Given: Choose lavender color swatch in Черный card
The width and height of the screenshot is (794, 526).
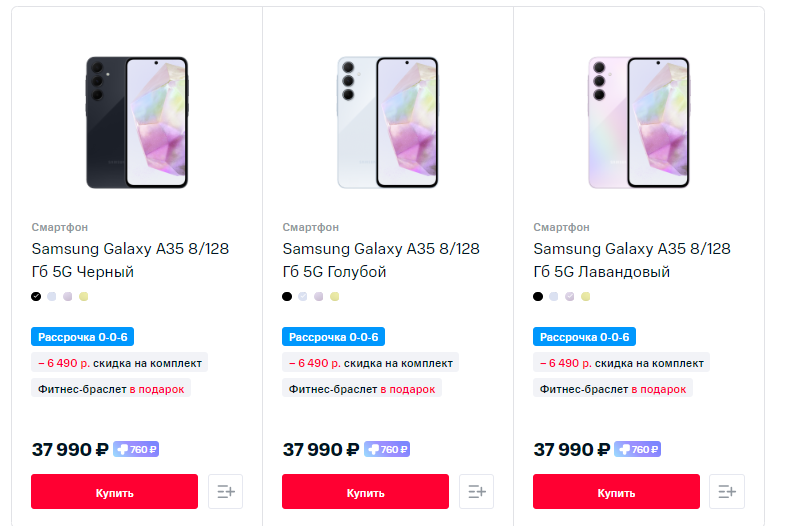Looking at the screenshot, I should [x=68, y=296].
